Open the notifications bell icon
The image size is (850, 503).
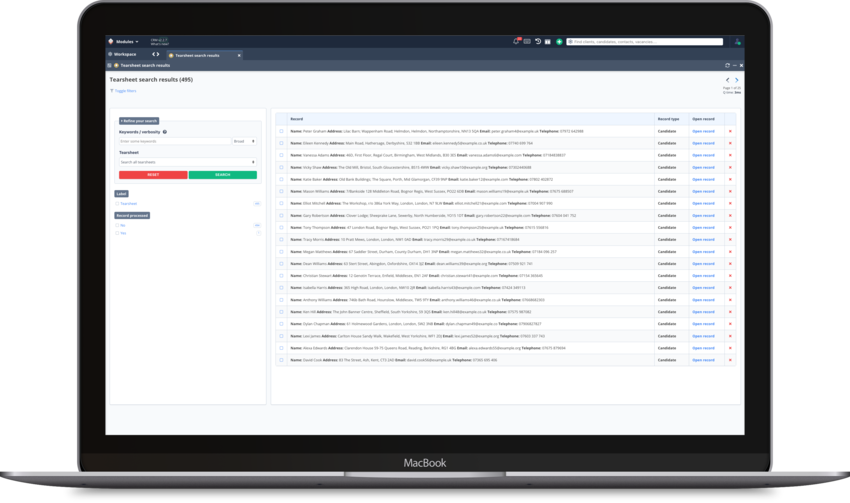pyautogui.click(x=516, y=41)
